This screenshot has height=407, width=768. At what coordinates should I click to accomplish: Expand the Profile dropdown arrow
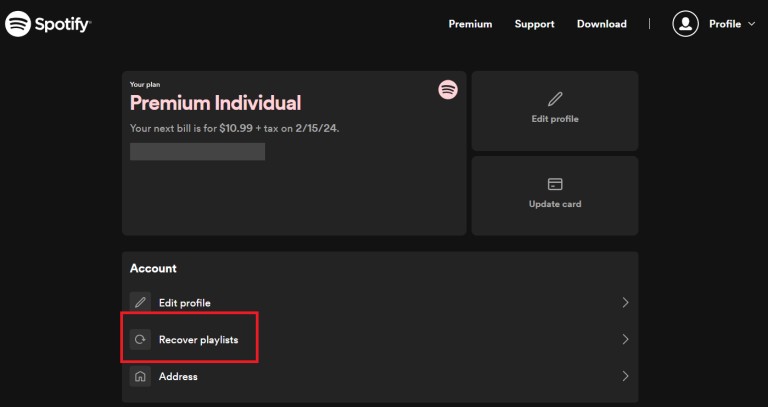tap(751, 24)
